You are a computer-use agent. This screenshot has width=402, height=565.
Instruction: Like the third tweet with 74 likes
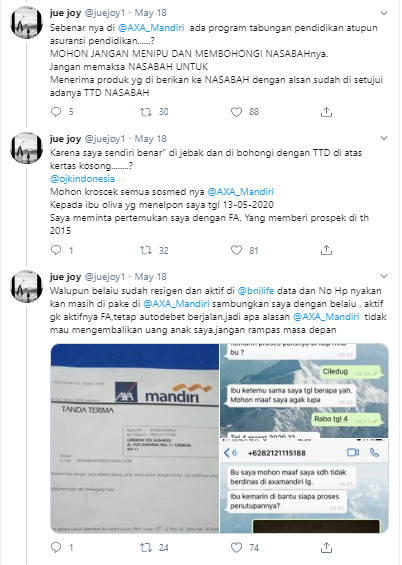coord(236,548)
